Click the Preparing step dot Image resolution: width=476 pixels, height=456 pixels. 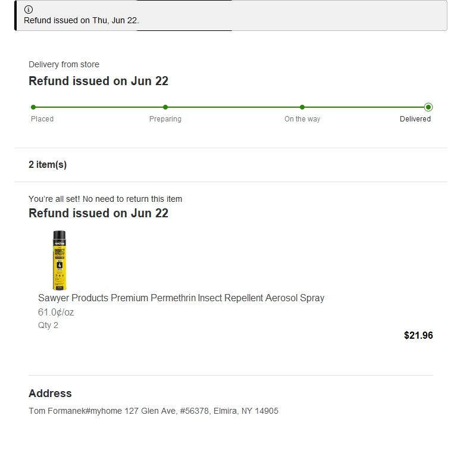(x=165, y=107)
